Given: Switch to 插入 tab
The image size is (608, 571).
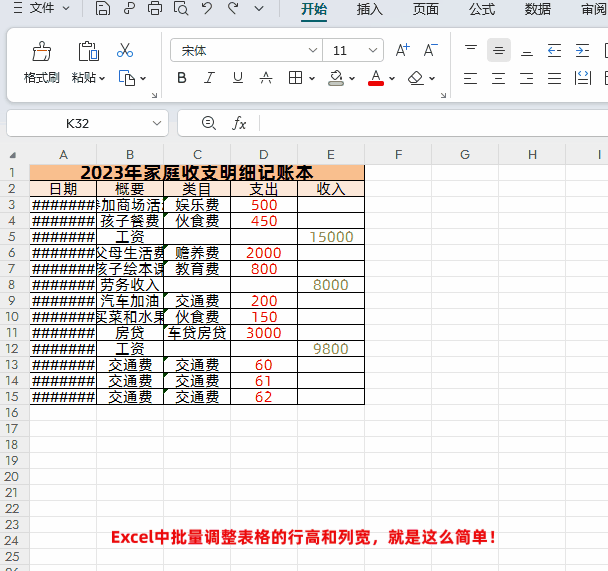Looking at the screenshot, I should click(x=370, y=9).
